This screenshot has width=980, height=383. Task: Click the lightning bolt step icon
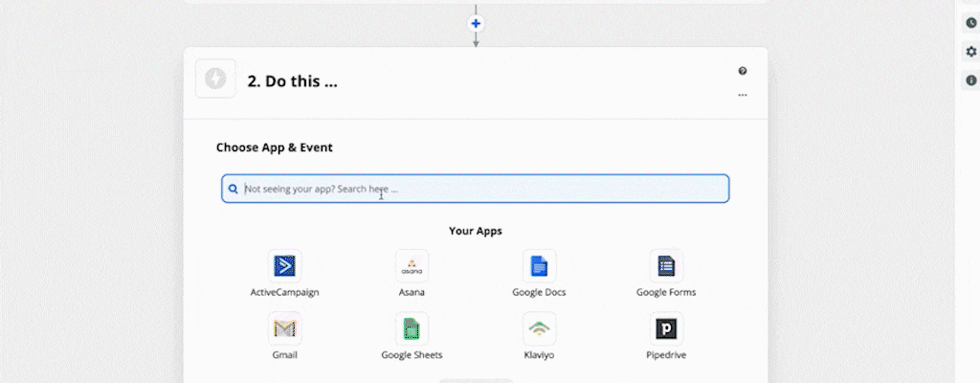coord(215,79)
